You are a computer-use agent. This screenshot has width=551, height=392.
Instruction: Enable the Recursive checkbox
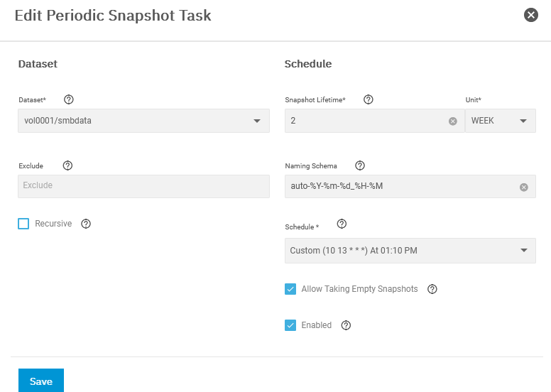click(x=23, y=224)
